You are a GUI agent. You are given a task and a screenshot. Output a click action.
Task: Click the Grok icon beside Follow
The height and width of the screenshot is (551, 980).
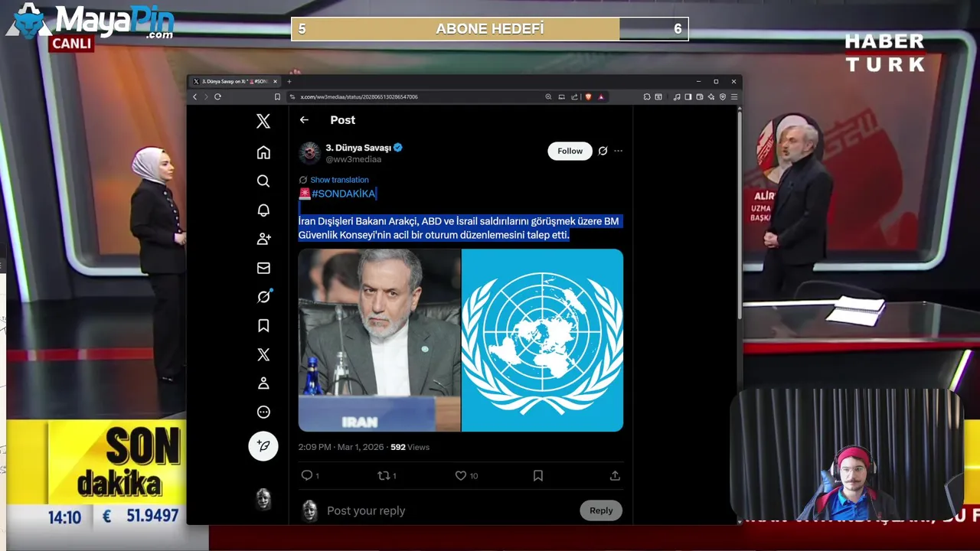(x=603, y=151)
